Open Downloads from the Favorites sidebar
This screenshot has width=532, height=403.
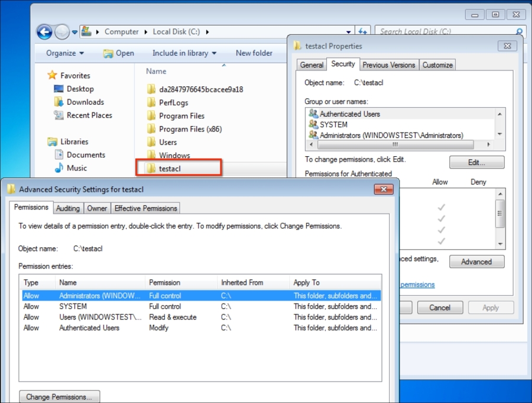click(x=85, y=102)
